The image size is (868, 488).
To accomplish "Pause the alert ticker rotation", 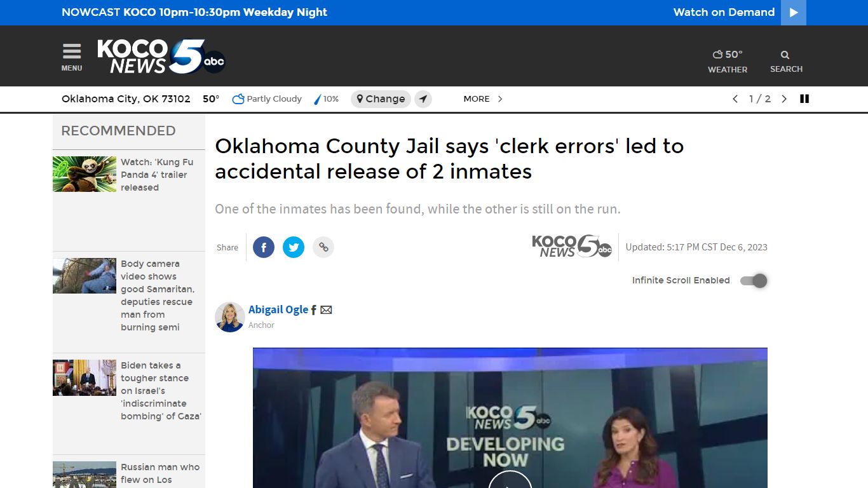I will 804,99.
